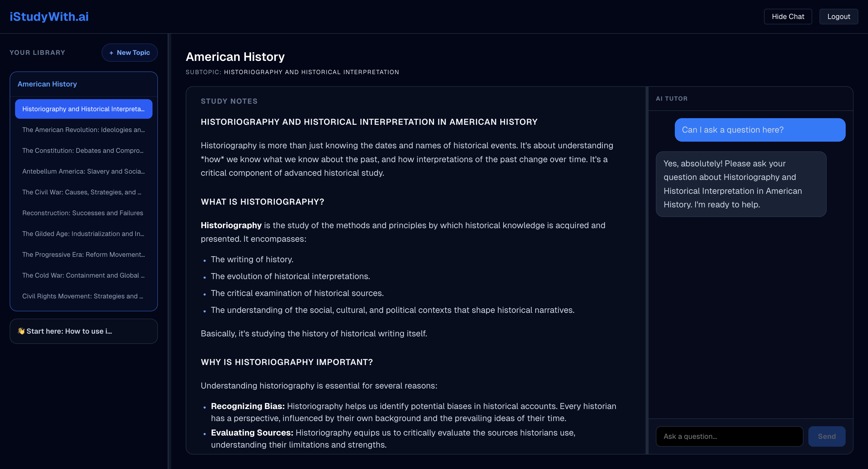Select The Constitution: Debates and Compromises subtopic
Image resolution: width=868 pixels, height=469 pixels.
pos(83,151)
